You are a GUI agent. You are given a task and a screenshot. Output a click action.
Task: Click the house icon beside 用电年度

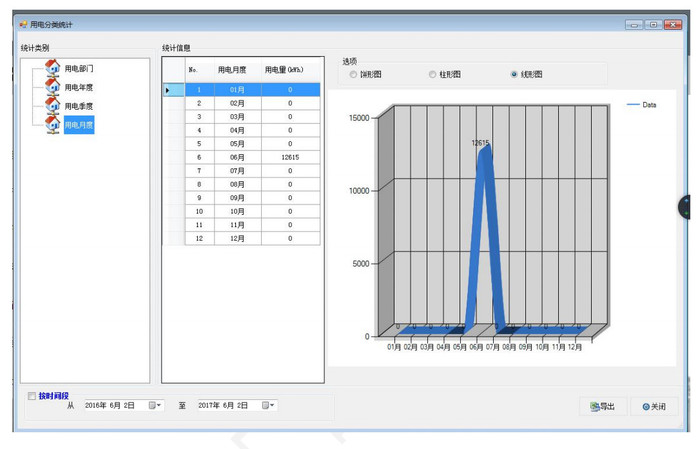[53, 86]
